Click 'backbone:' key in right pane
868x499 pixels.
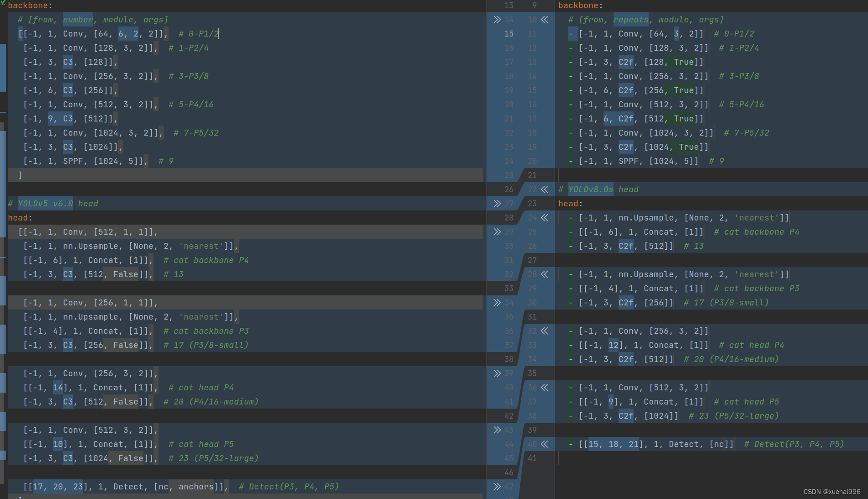tap(581, 5)
